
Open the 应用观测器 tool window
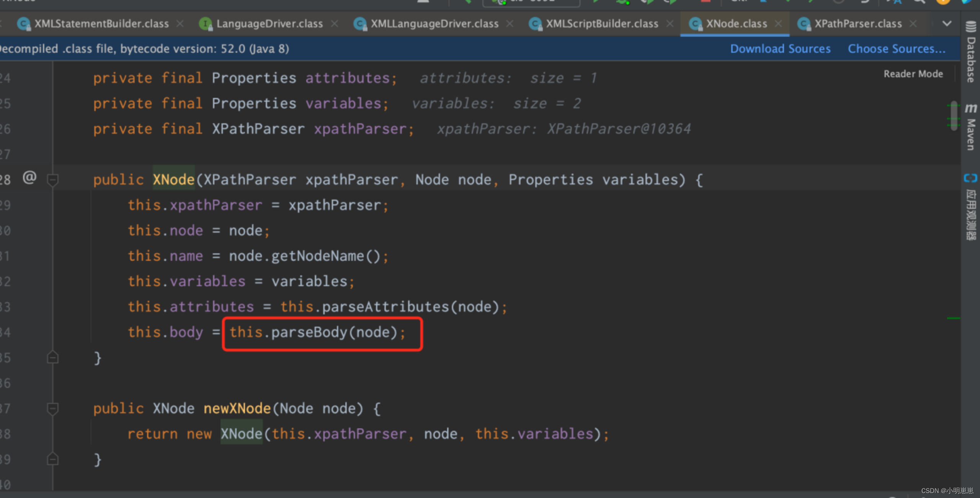(970, 207)
